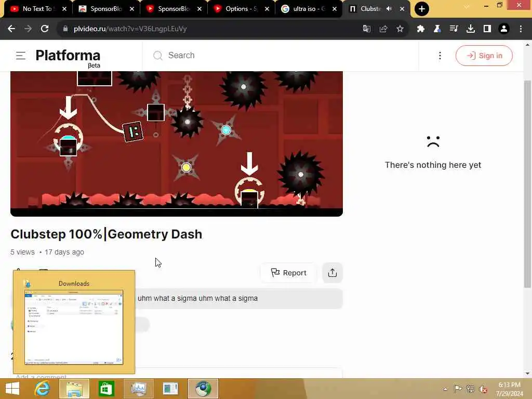Open a new browser tab

(422, 9)
